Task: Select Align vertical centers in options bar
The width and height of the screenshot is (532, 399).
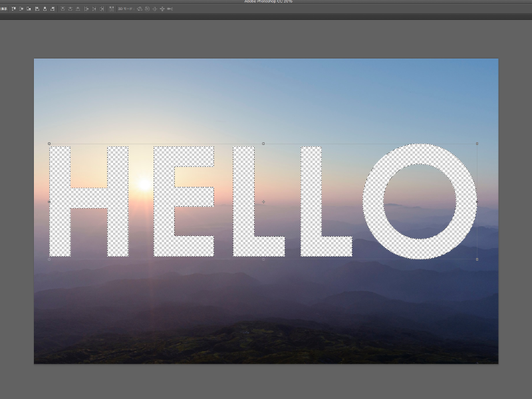Action: click(21, 9)
